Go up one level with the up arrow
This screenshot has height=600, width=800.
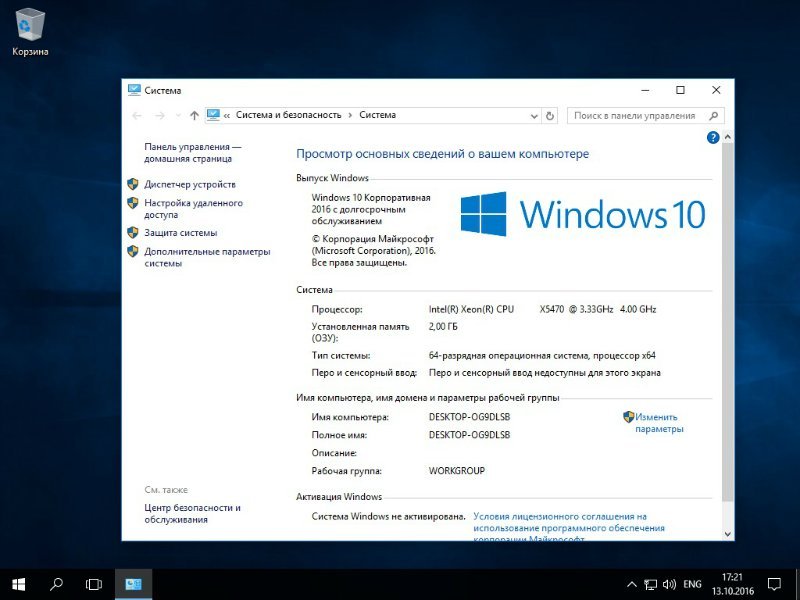pyautogui.click(x=194, y=116)
